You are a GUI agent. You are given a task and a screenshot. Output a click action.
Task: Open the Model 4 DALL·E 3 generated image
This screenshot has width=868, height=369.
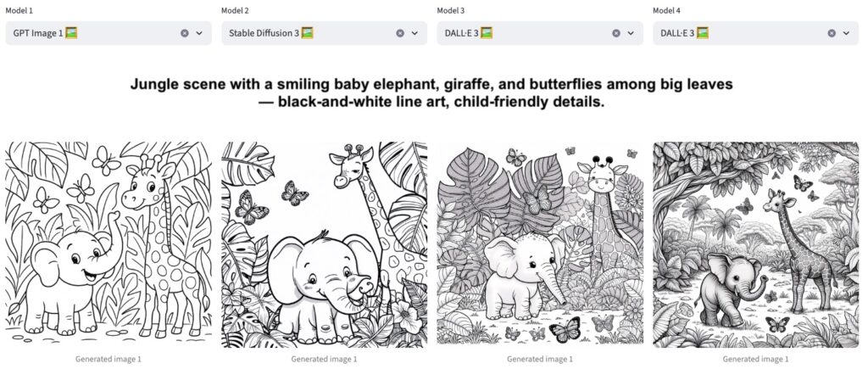pyautogui.click(x=755, y=244)
